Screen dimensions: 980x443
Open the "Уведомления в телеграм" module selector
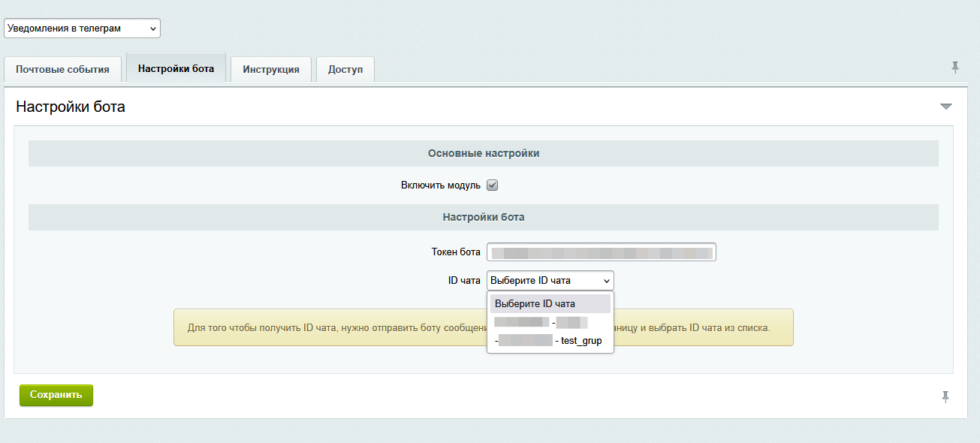[82, 29]
